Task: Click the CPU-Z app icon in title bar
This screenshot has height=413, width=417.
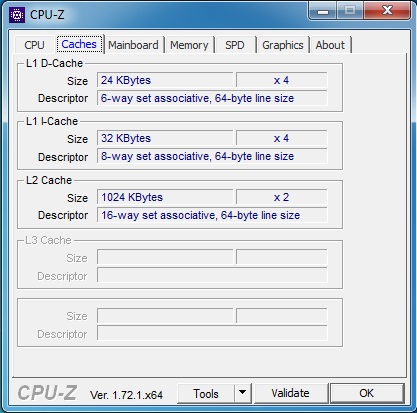Action: point(17,15)
